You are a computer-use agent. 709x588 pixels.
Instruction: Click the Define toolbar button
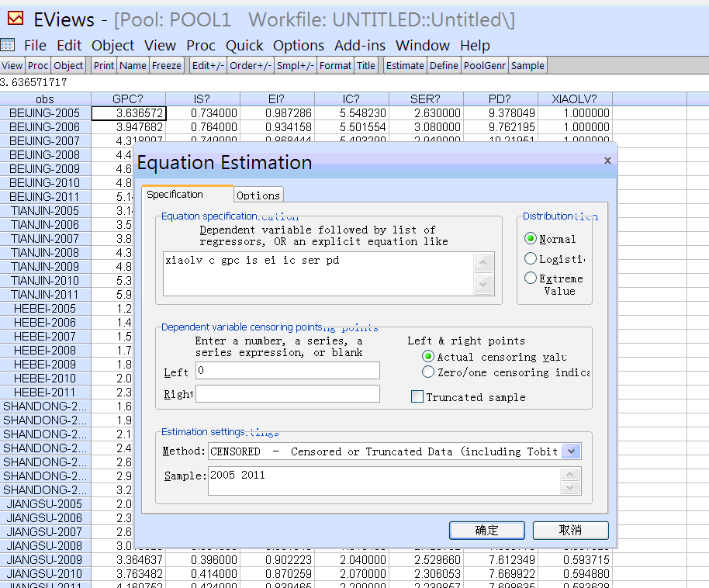tap(444, 66)
